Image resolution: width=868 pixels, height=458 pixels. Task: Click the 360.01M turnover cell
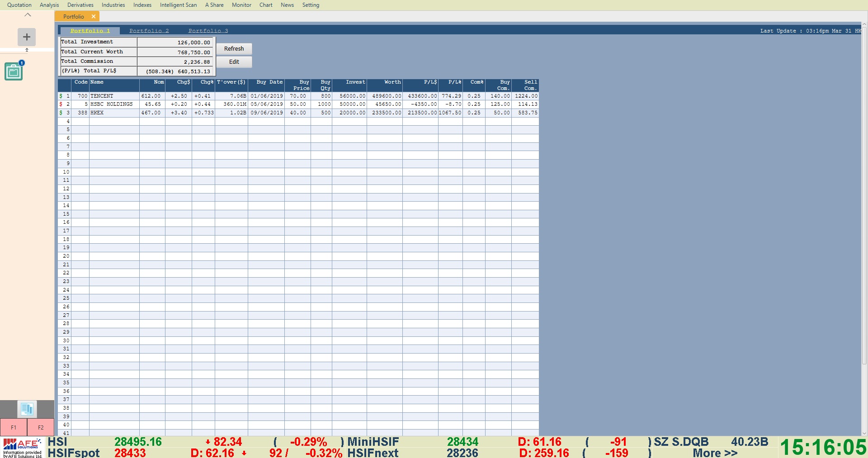coord(231,104)
